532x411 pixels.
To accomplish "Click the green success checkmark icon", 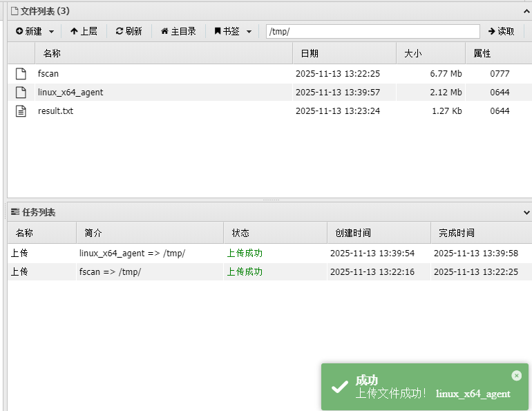I will coord(339,387).
